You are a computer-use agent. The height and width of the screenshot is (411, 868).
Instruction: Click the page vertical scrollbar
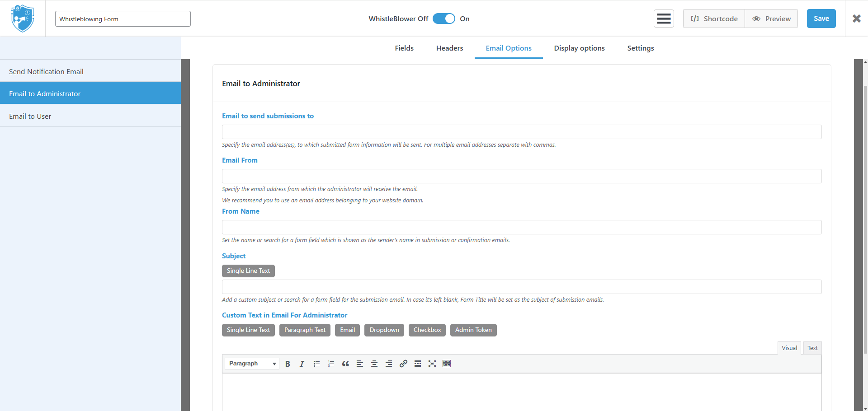pyautogui.click(x=865, y=219)
